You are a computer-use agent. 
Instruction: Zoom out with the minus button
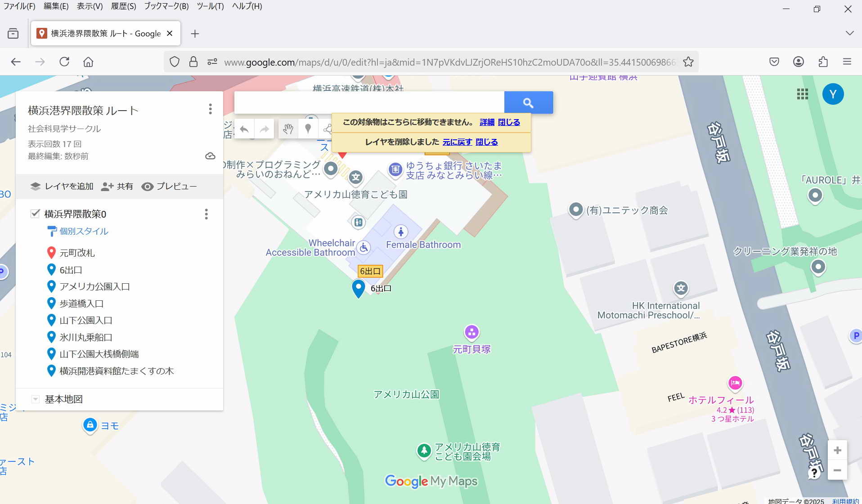pyautogui.click(x=837, y=470)
